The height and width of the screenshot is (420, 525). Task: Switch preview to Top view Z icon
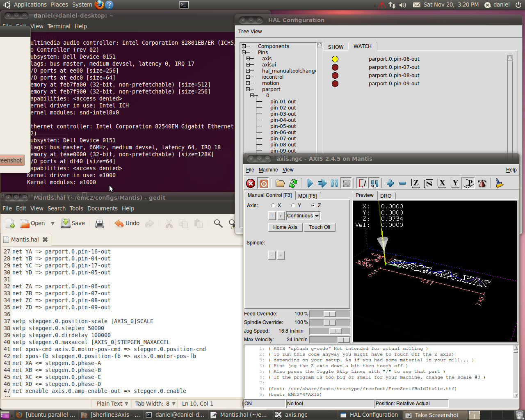pyautogui.click(x=415, y=183)
